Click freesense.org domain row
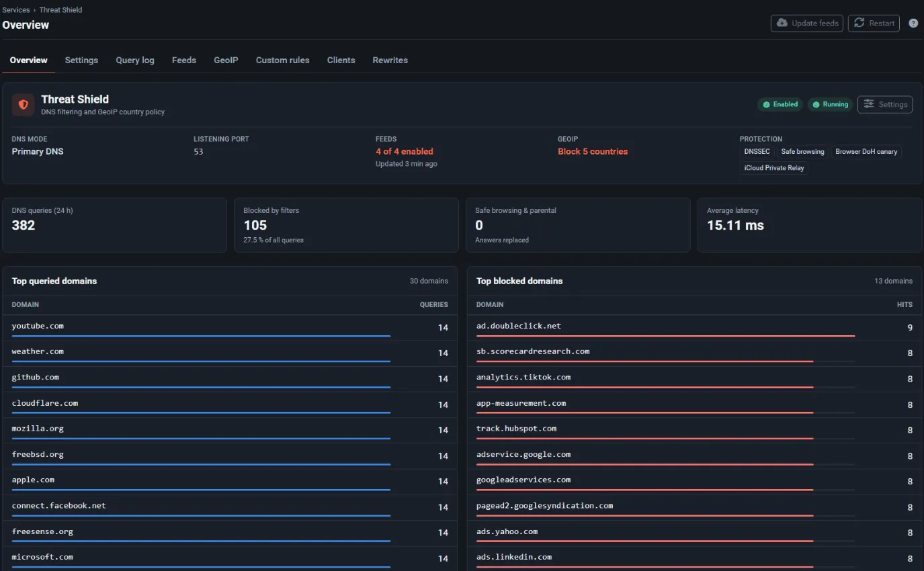The width and height of the screenshot is (924, 571). (230, 533)
